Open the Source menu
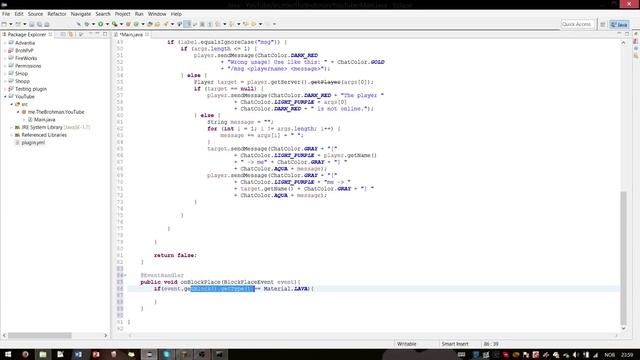This screenshot has width=640, height=360. [35, 14]
